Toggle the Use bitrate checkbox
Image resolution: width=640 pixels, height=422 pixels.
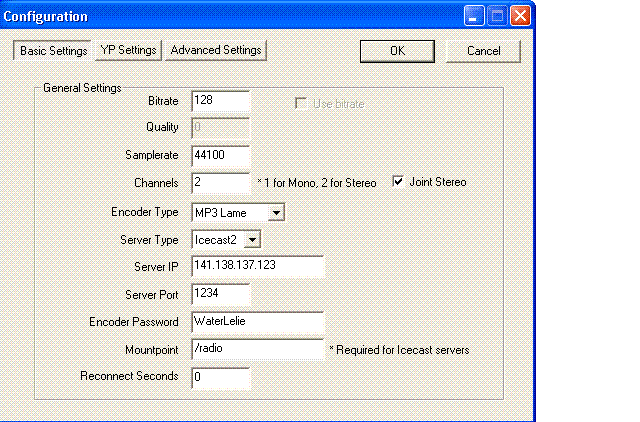301,104
